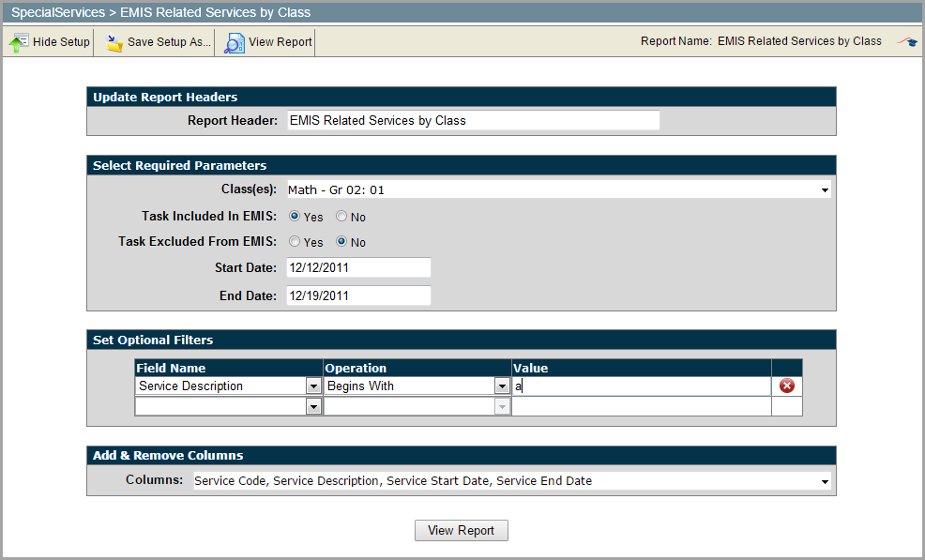Viewport: 925px width, 560px height.
Task: Click Save Setup As... toolbar label
Action: coord(169,42)
